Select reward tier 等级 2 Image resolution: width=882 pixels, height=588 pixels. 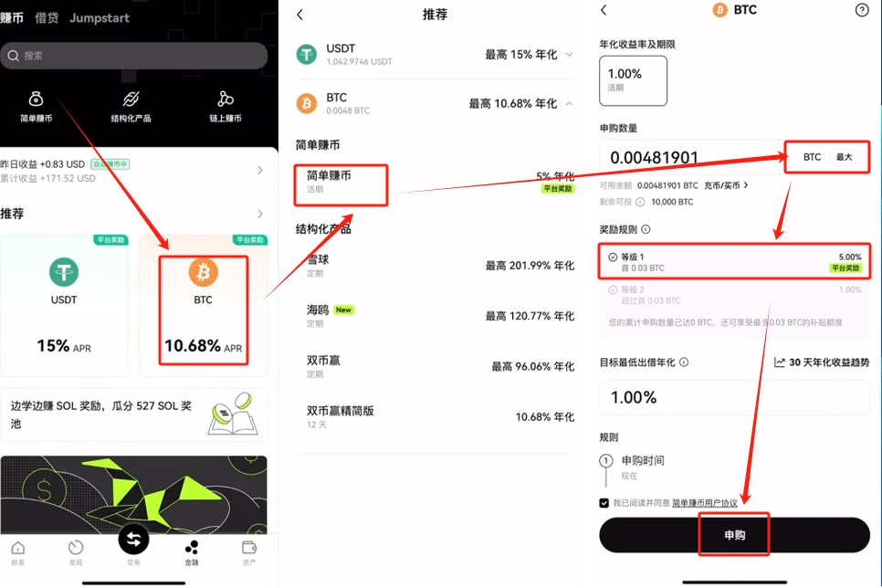coord(735,295)
